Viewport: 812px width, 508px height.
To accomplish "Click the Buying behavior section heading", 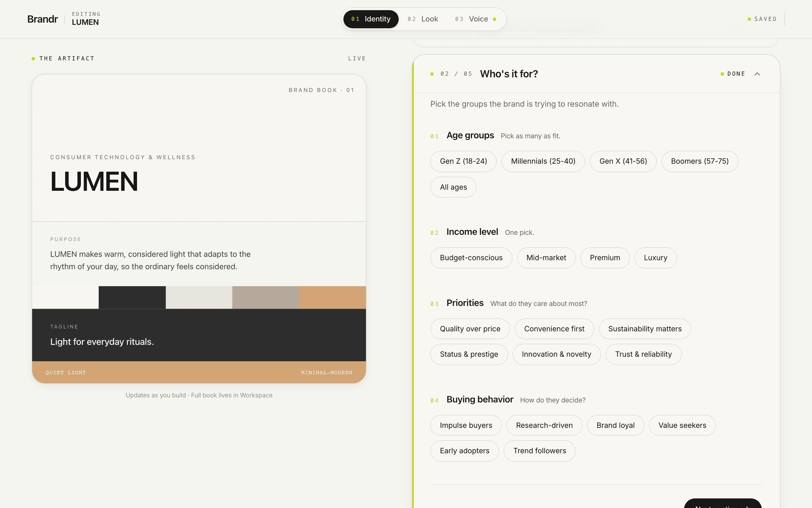I will coord(480,399).
